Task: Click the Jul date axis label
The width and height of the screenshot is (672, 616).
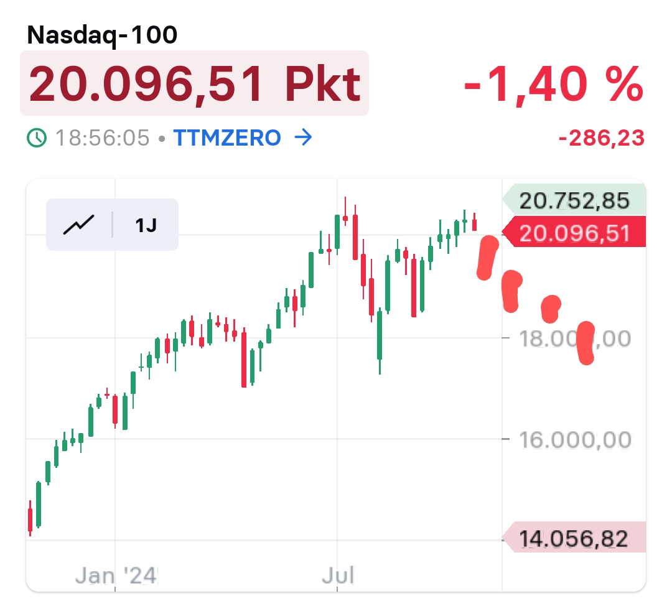Action: [338, 576]
